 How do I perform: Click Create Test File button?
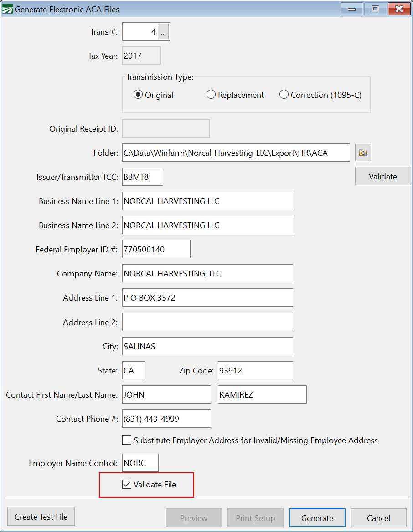coord(41,517)
